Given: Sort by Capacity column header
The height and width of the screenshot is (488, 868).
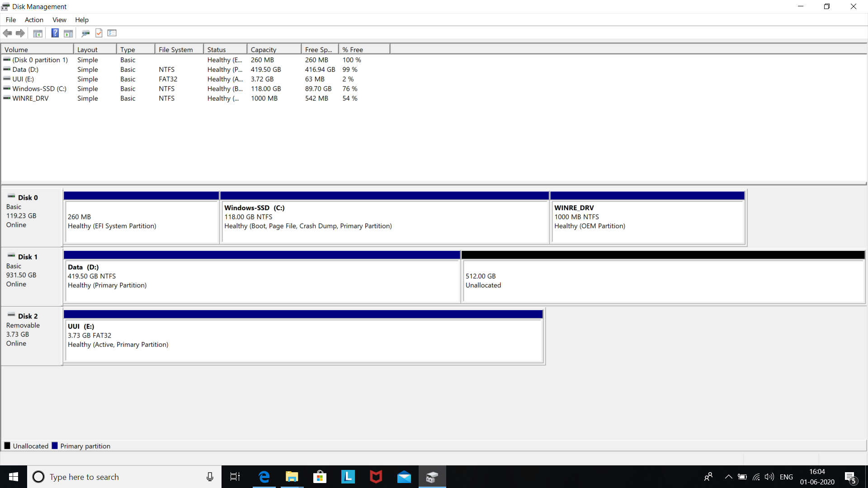Looking at the screenshot, I should click(x=274, y=50).
